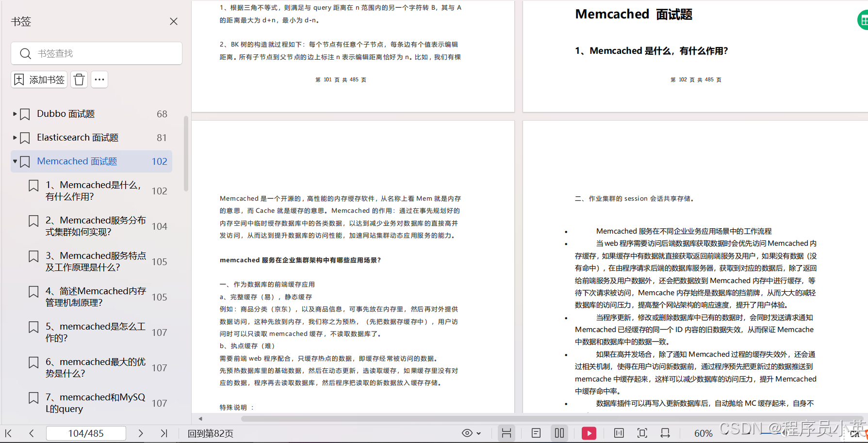Toggle continuous scrolling mode icon
868x443 pixels.
coord(507,433)
